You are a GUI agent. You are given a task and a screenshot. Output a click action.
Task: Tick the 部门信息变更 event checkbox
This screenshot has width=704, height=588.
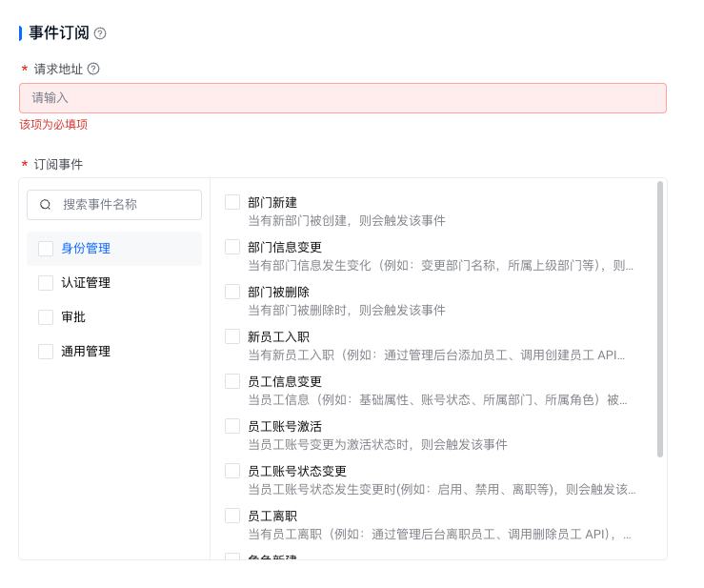coord(232,247)
